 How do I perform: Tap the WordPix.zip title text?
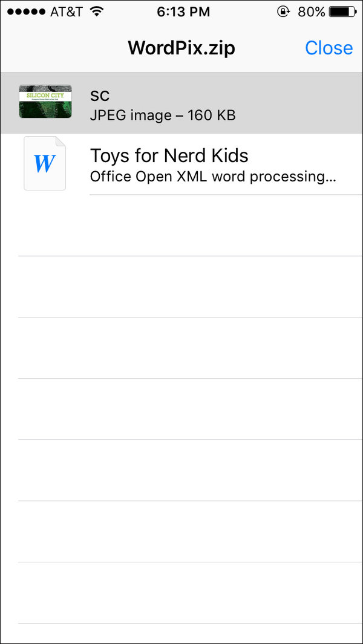click(x=181, y=48)
